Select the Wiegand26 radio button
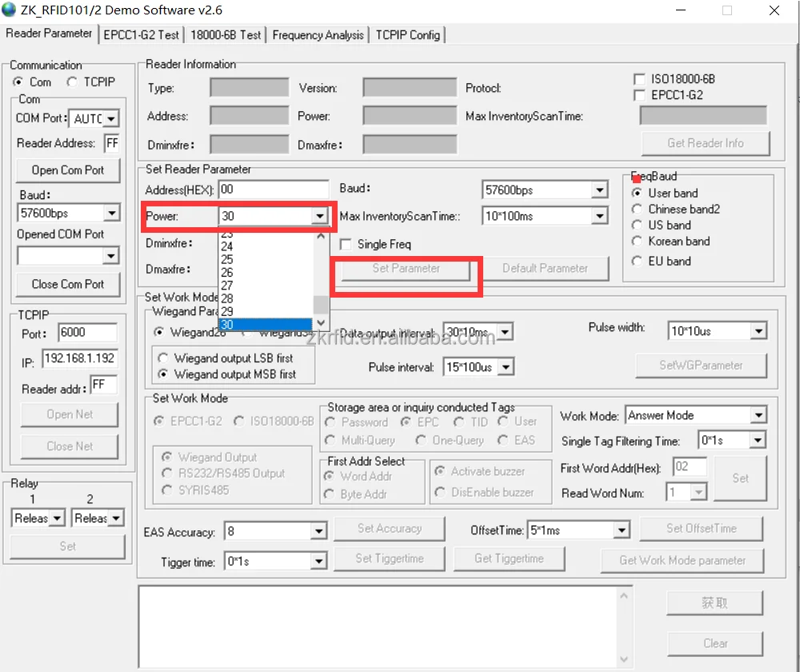The width and height of the screenshot is (800, 672). point(159,332)
